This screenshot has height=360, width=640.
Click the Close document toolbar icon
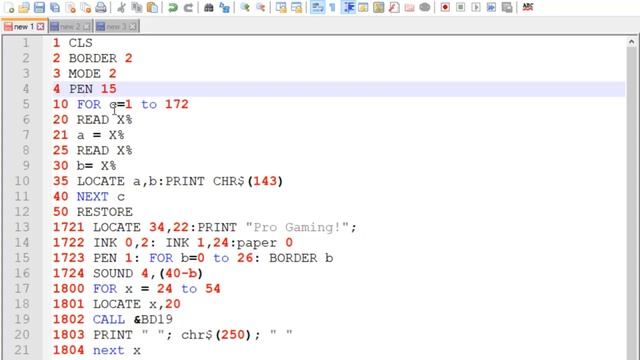click(70, 7)
